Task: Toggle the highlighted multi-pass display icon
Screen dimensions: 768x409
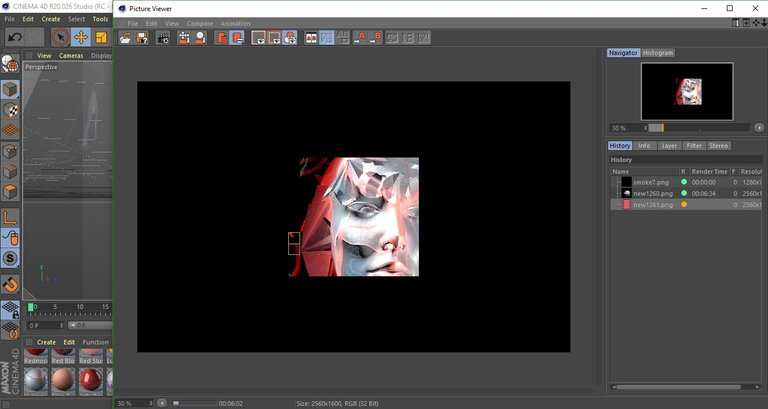Action: tap(290, 38)
